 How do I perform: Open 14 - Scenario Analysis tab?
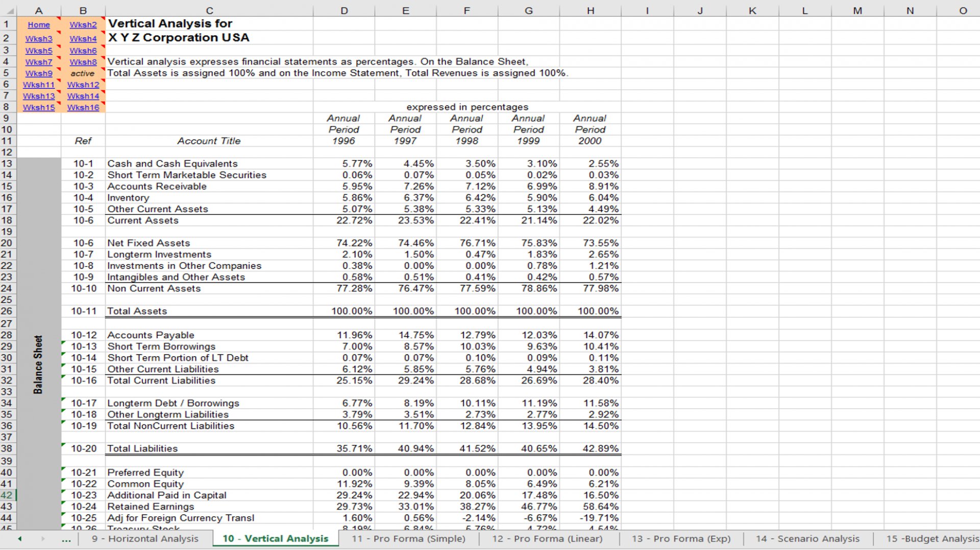[807, 538]
